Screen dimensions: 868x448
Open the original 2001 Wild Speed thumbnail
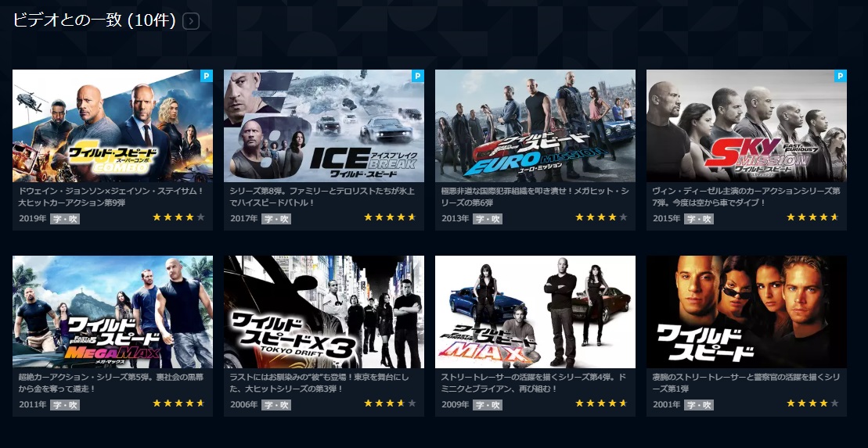click(x=746, y=312)
